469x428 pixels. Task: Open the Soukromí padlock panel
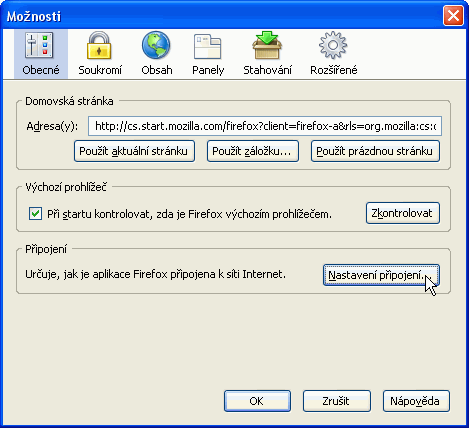tap(100, 54)
